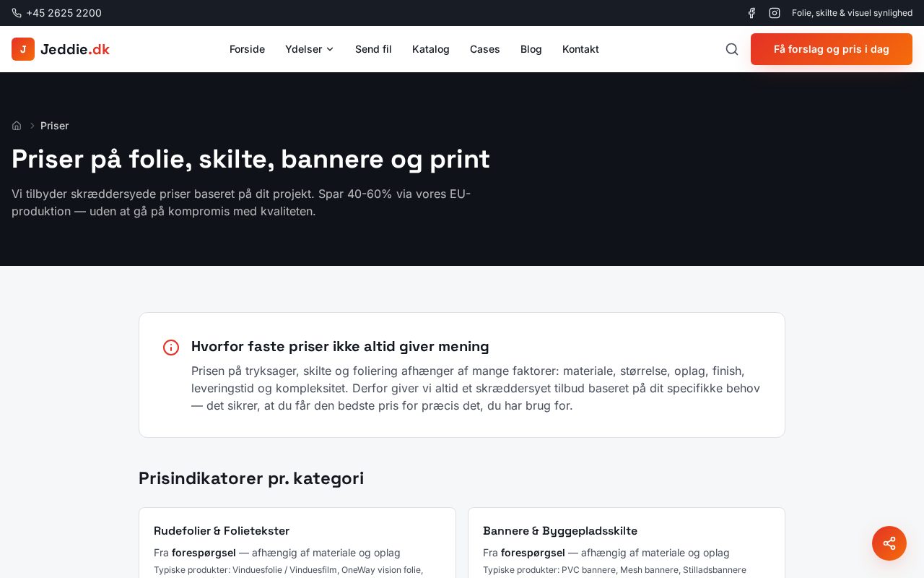
Task: Click 'Få forslag og pris i dag' button
Action: point(832,49)
